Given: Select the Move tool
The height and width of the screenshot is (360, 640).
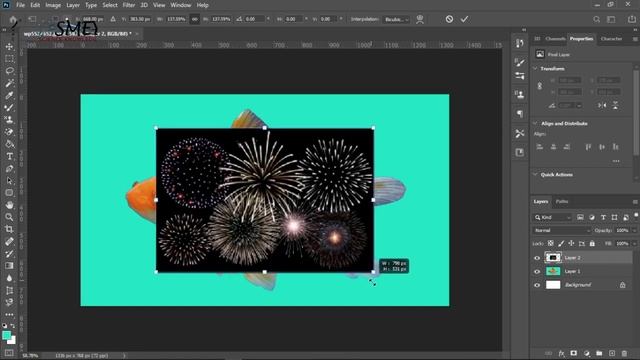Looking at the screenshot, I should [x=9, y=47].
